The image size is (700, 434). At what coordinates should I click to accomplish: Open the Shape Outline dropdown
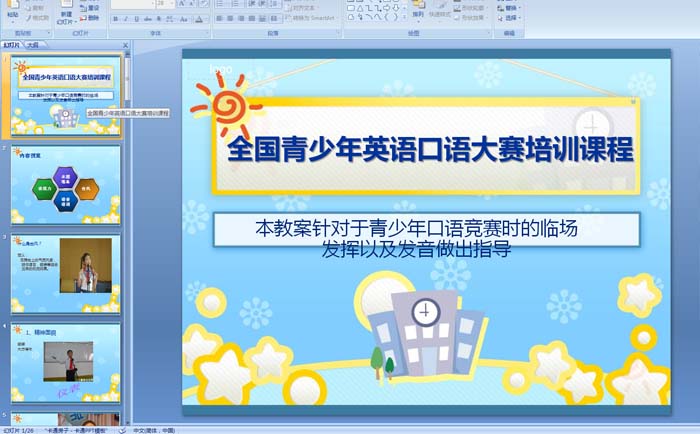pos(470,8)
